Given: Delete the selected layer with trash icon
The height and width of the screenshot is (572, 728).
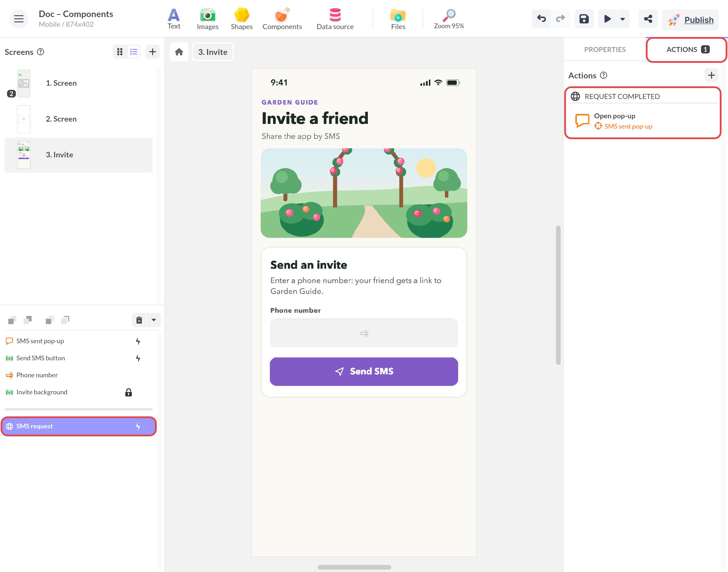Looking at the screenshot, I should (x=139, y=320).
